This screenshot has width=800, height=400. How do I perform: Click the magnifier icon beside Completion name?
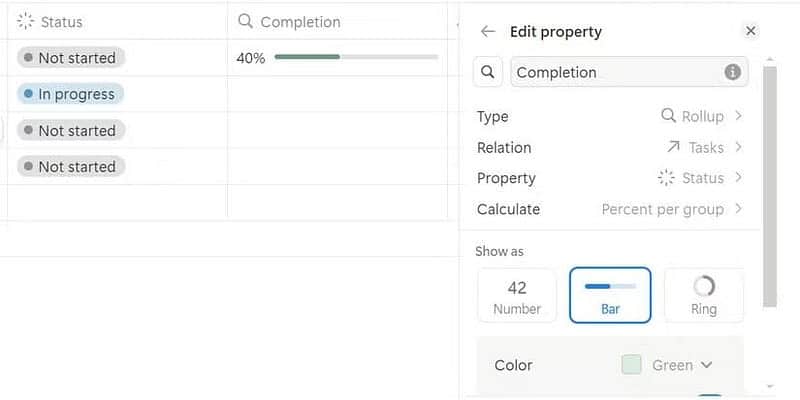click(487, 72)
